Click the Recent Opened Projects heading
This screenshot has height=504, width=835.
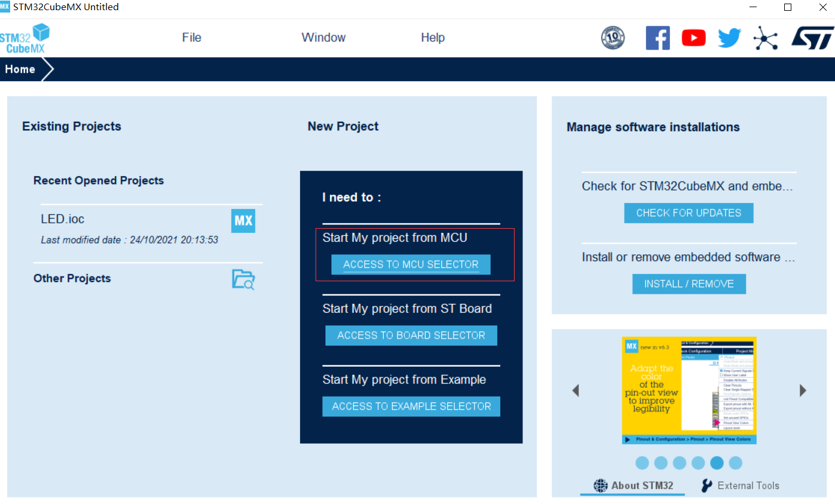point(99,180)
